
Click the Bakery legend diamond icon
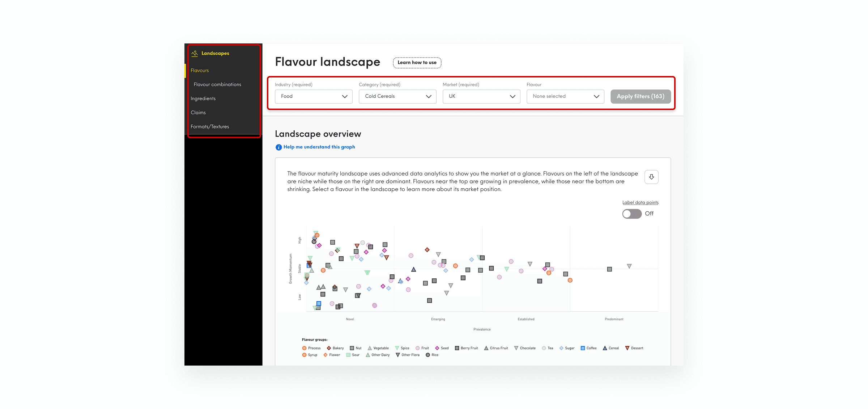tap(329, 348)
